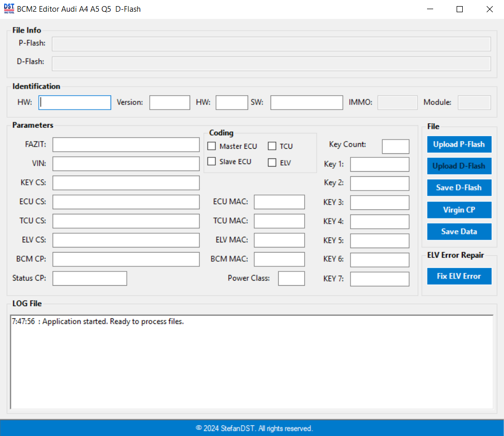Focus the KEY 7 field
Image resolution: width=504 pixels, height=436 pixels.
(380, 279)
